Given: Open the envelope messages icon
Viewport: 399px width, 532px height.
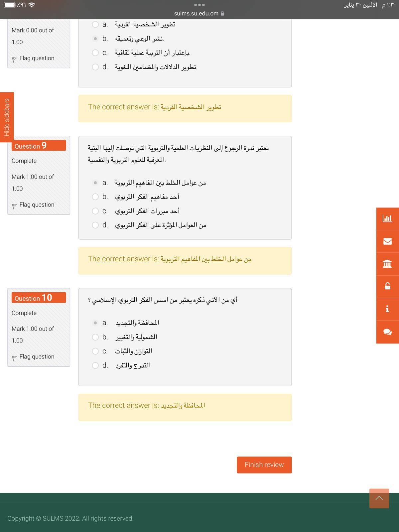Looking at the screenshot, I should click(x=387, y=241).
